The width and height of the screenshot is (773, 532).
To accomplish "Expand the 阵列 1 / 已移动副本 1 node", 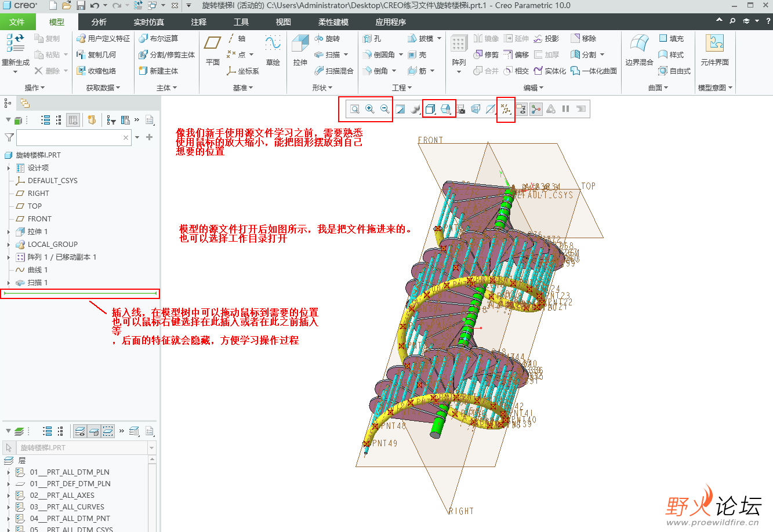I will pyautogui.click(x=9, y=257).
